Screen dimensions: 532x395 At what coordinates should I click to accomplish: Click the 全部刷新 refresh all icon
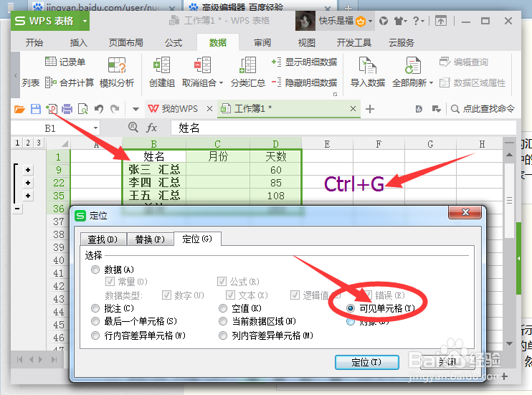(x=412, y=65)
